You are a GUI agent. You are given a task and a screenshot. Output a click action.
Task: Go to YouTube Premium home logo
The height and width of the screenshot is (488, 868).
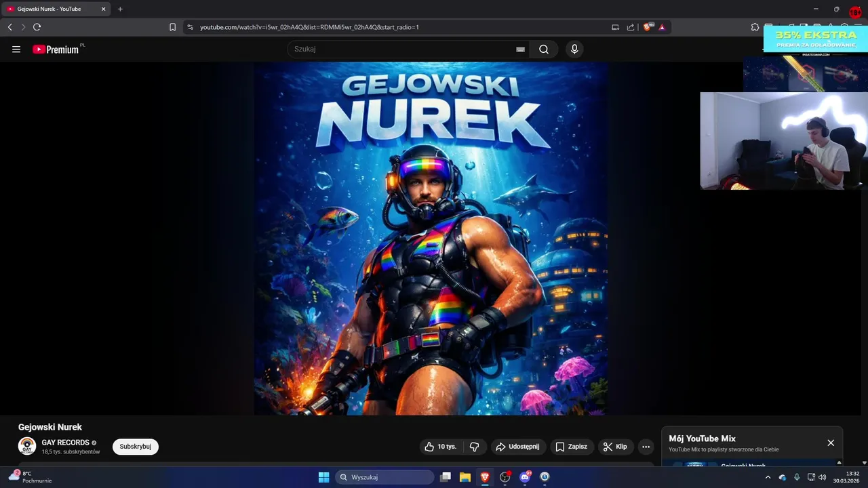(57, 49)
